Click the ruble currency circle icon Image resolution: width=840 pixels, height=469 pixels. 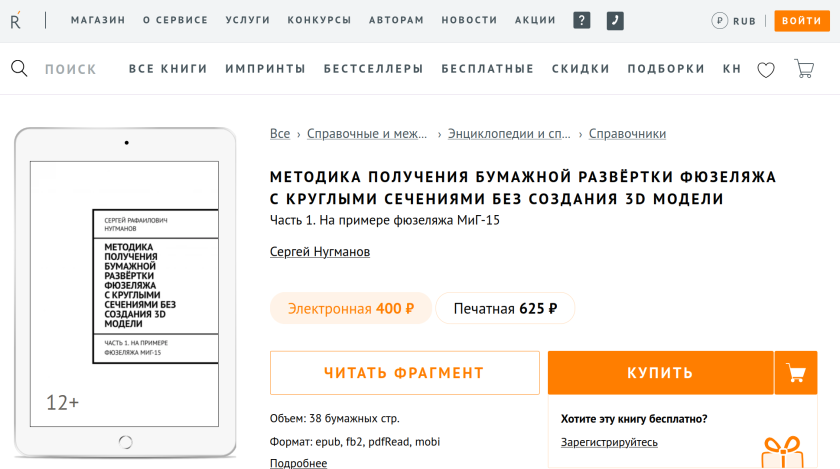[719, 21]
